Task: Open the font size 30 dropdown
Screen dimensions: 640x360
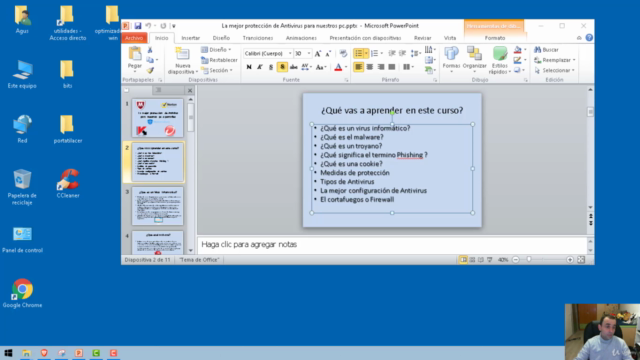Action: [309, 53]
